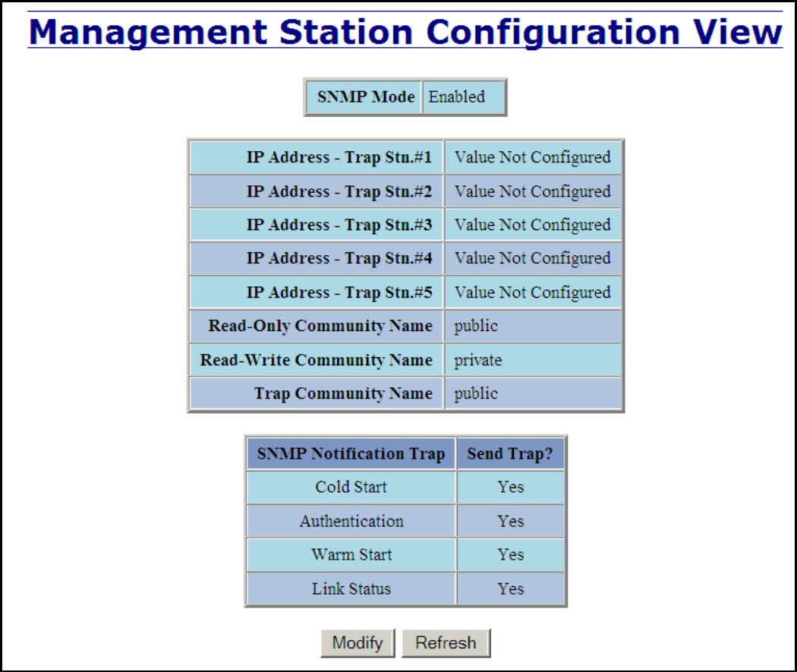Click the Link Status trap label
The image size is (797, 672).
[x=351, y=588]
